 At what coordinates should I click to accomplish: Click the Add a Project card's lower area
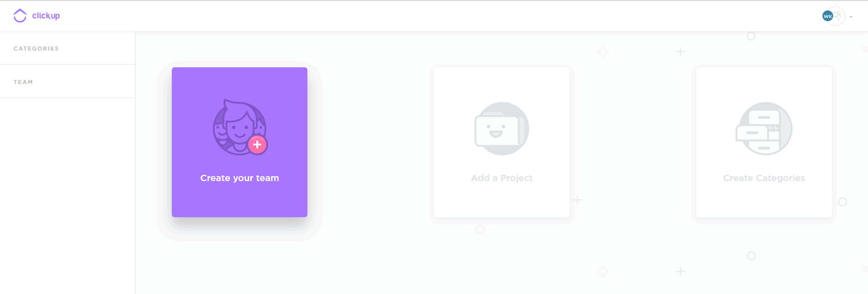tap(502, 201)
